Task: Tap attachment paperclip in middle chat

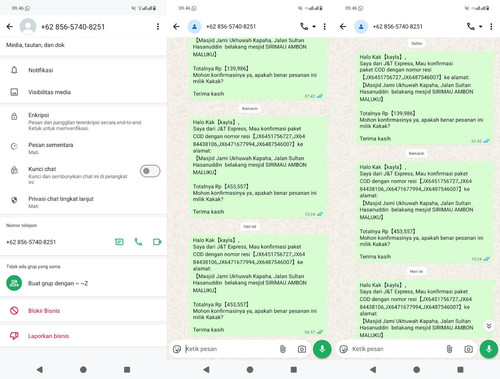Action: (283, 349)
